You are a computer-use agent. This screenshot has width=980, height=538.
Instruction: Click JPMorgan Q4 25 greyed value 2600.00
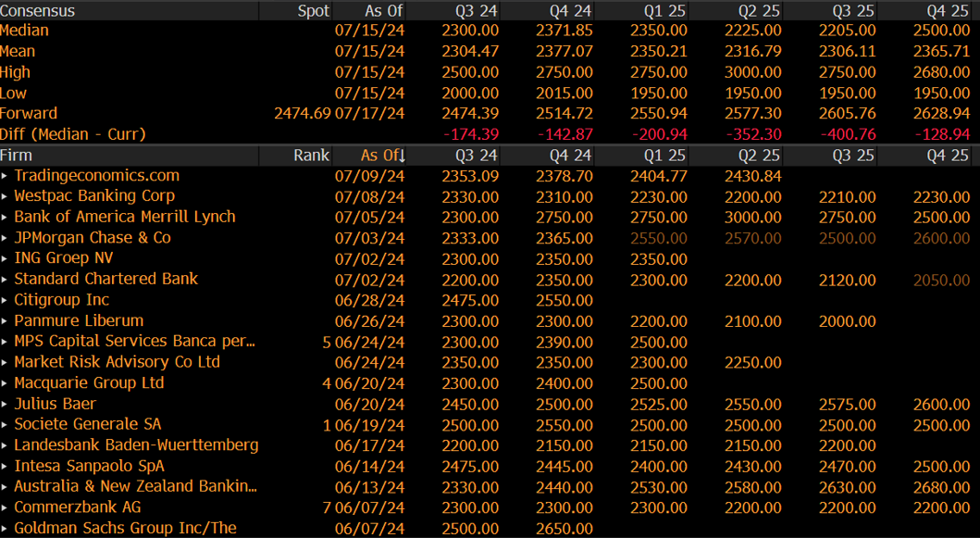click(942, 238)
